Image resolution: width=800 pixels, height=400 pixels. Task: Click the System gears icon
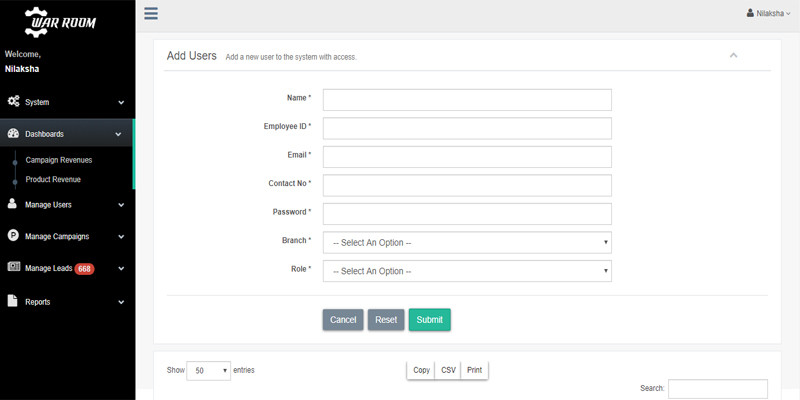click(x=14, y=101)
